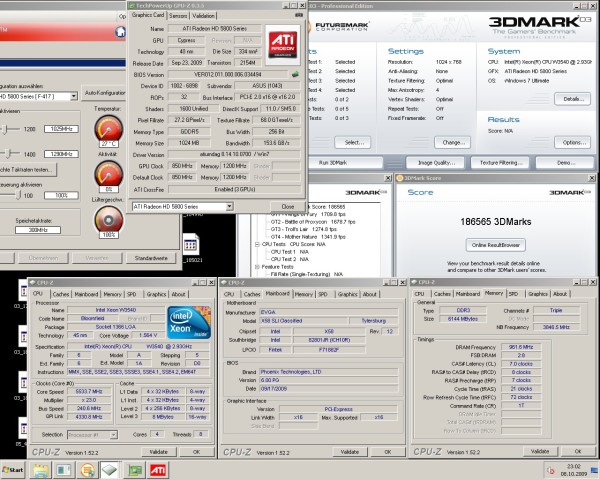The width and height of the screenshot is (600, 480).
Task: Click the Start button
Action: point(13,470)
